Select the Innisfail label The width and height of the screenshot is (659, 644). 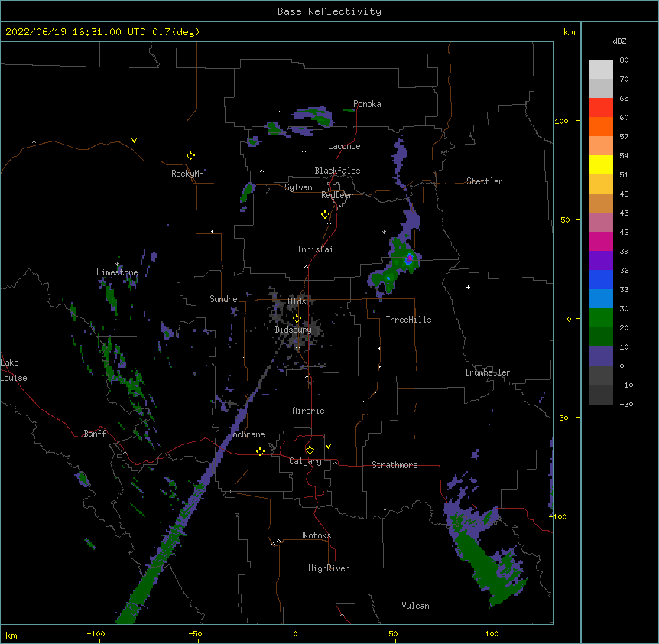tap(317, 249)
